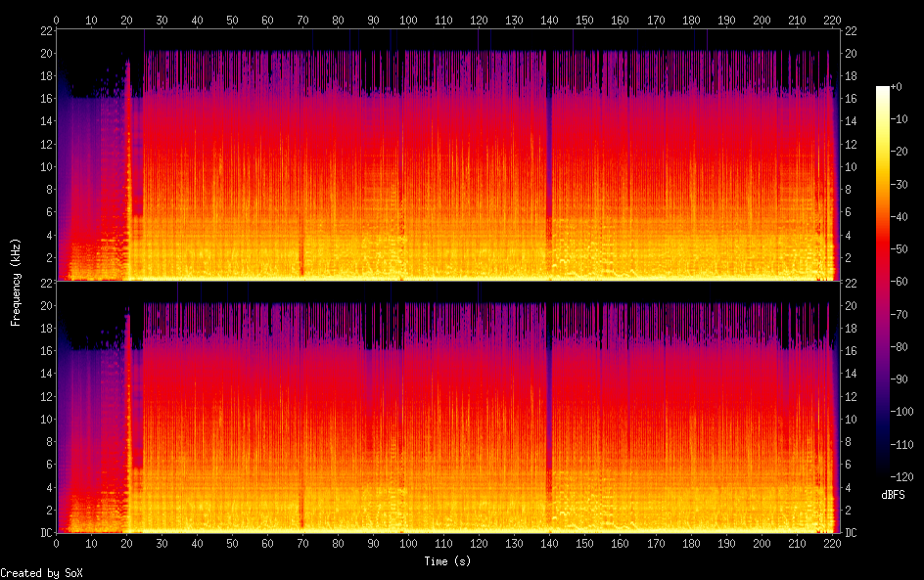Click "20" left of the upper channel
The image size is (924, 580).
pos(47,53)
